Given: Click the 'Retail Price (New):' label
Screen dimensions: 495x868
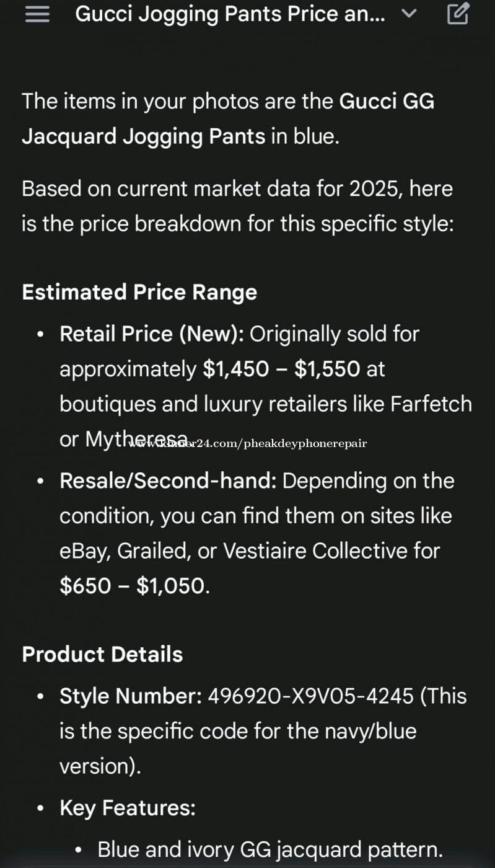Looking at the screenshot, I should (151, 334).
